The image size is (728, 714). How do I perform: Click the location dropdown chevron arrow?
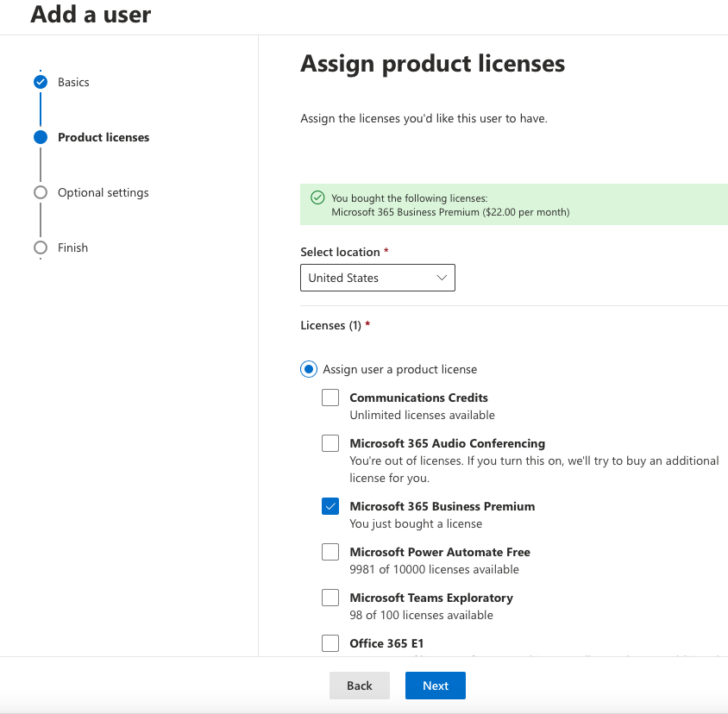pyautogui.click(x=442, y=278)
